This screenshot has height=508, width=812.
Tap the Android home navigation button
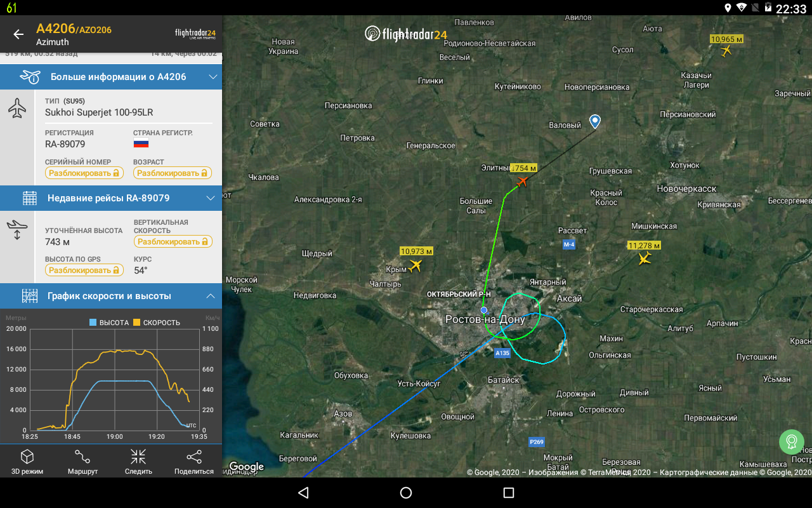(406, 493)
